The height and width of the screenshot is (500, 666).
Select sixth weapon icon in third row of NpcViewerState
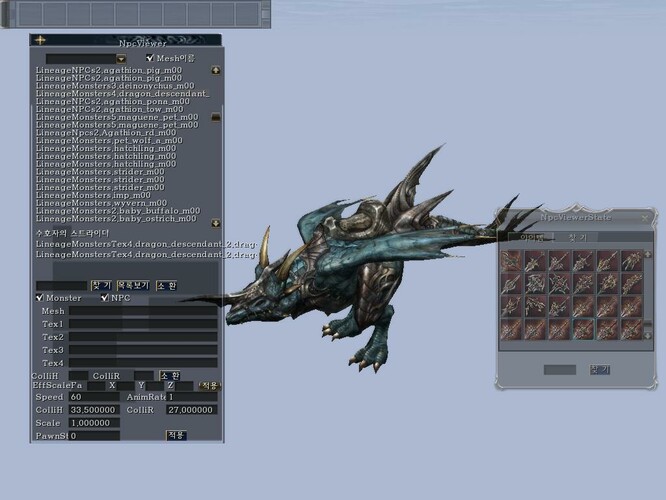coord(632,306)
